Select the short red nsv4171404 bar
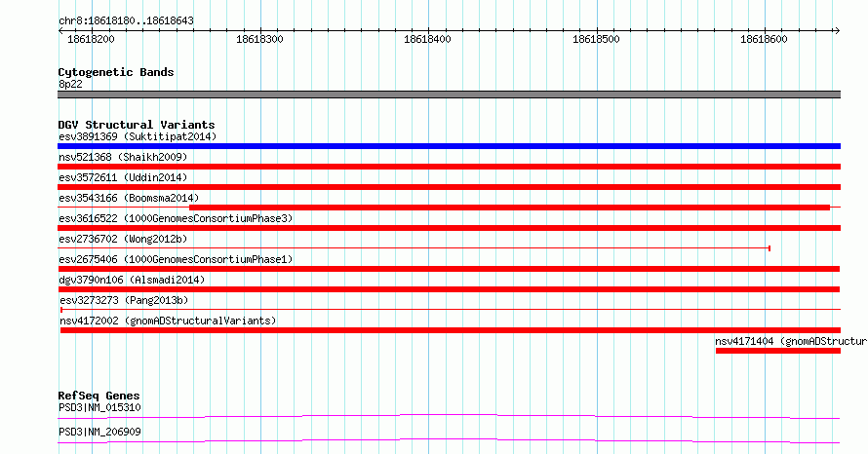The height and width of the screenshot is (454, 868). tap(777, 351)
